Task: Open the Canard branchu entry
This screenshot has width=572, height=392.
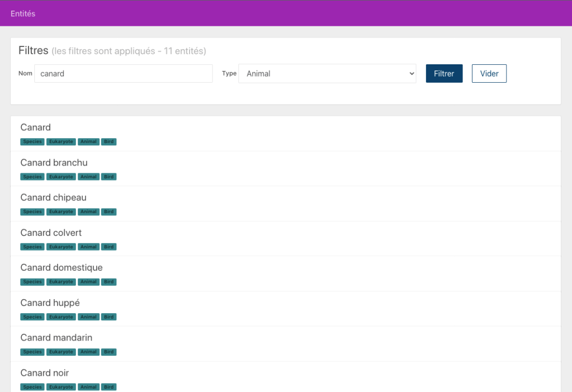Action: pyautogui.click(x=54, y=163)
